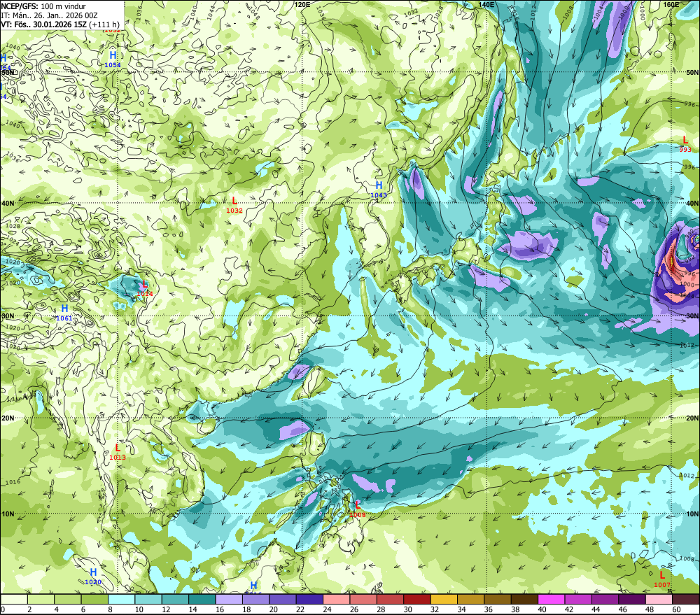Click the red L marker above 1013
Screen dimensions: 700x615
[x=118, y=448]
